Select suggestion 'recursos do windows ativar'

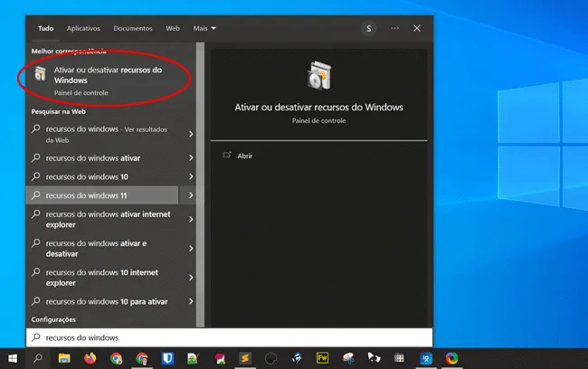tap(102, 158)
